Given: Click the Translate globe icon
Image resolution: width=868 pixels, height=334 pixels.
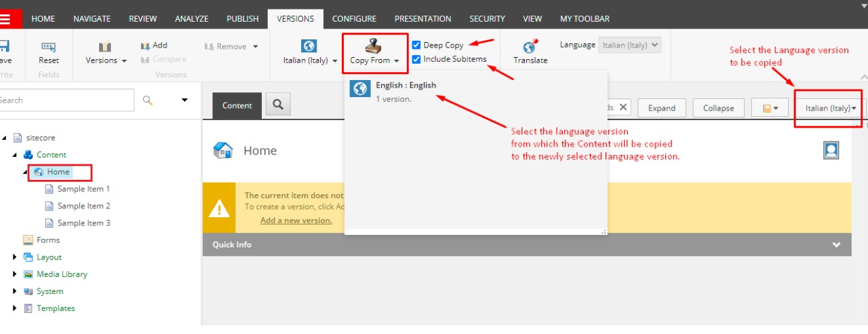Looking at the screenshot, I should pyautogui.click(x=530, y=47).
